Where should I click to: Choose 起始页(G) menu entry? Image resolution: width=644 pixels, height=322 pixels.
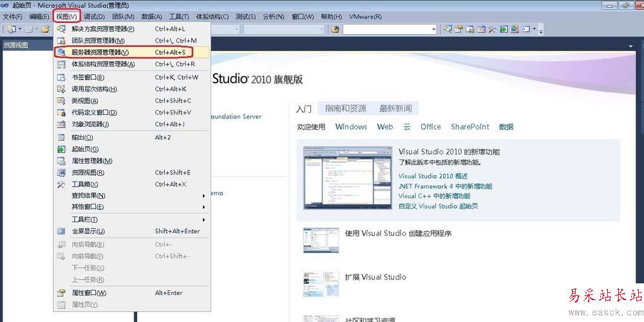pyautogui.click(x=132, y=149)
